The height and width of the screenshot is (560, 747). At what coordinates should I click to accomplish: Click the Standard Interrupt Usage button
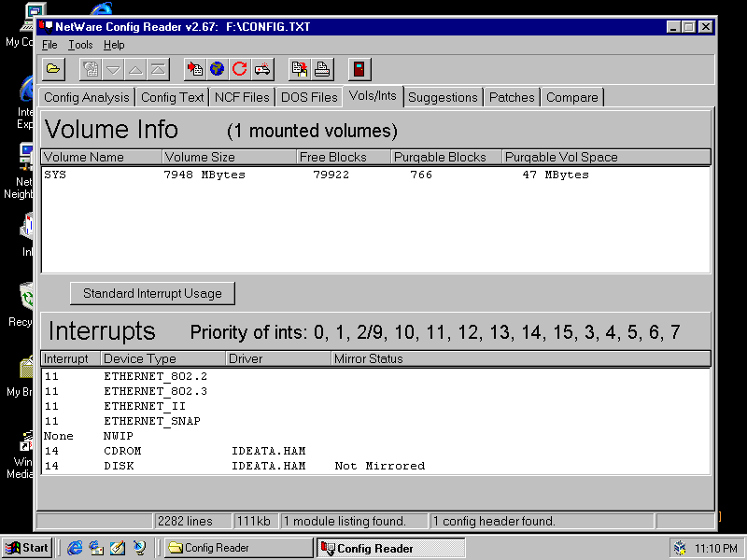point(152,293)
